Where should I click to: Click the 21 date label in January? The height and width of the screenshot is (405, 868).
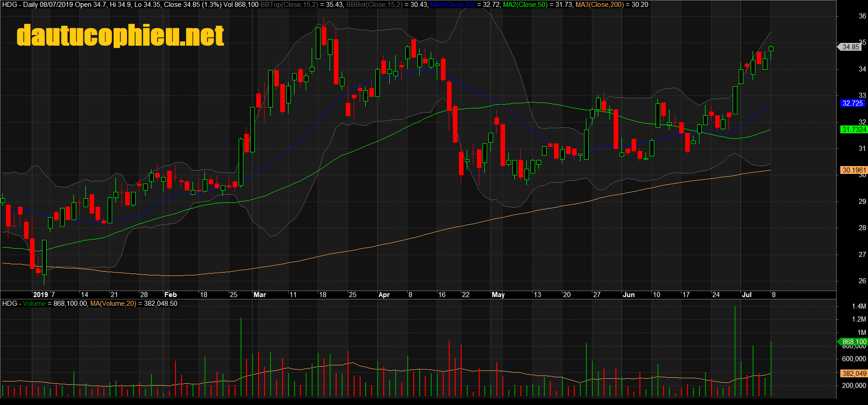[114, 295]
